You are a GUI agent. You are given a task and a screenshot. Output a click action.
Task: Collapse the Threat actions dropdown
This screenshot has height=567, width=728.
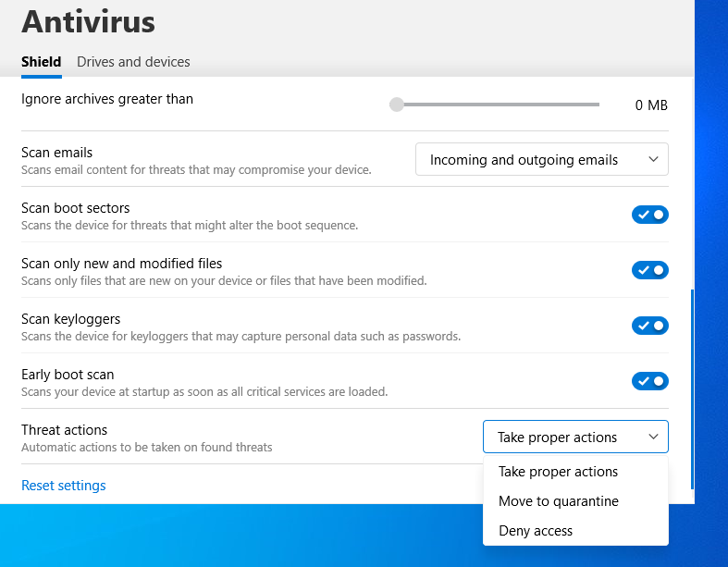pyautogui.click(x=574, y=437)
